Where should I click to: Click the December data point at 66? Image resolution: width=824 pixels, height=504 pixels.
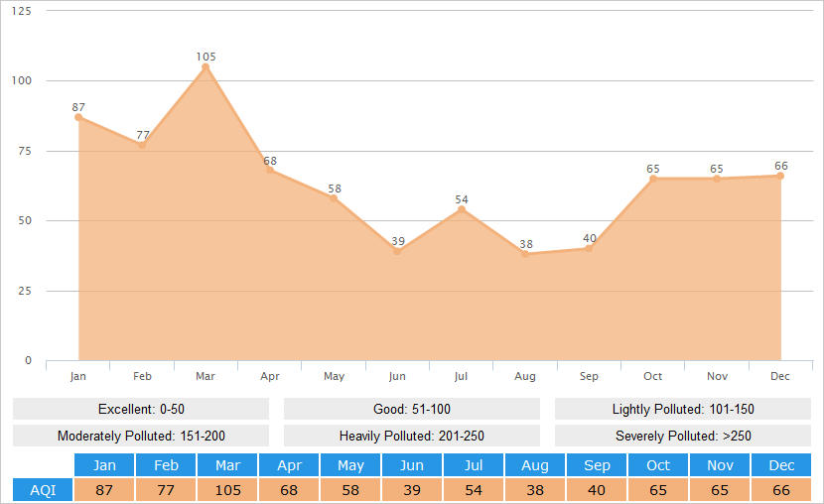click(x=780, y=176)
